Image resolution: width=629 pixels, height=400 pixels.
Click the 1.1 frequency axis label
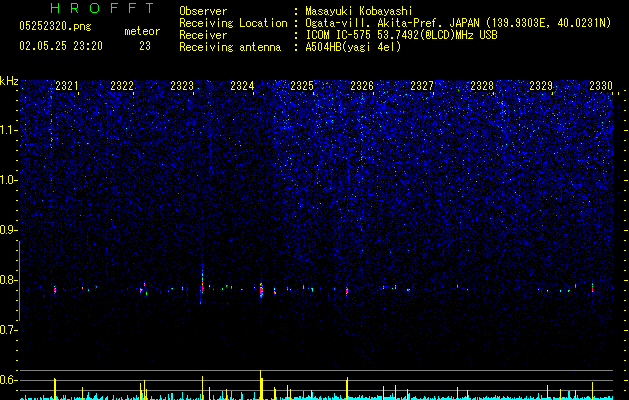(x=9, y=130)
